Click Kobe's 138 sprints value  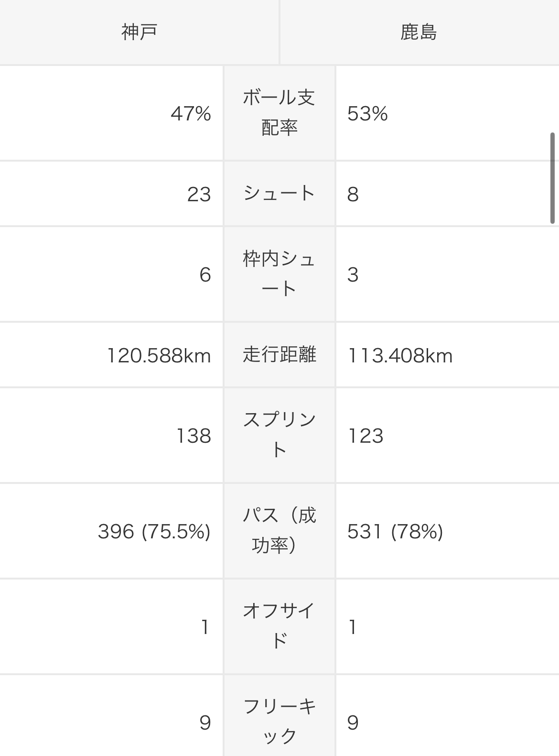[x=193, y=436]
